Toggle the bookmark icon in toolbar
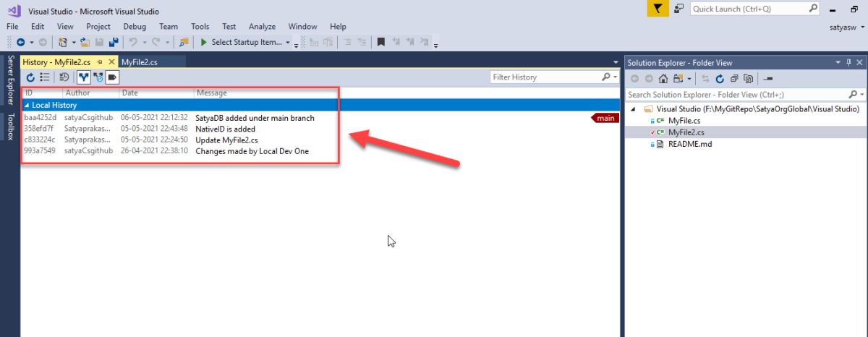This screenshot has height=337, width=868. pos(380,43)
